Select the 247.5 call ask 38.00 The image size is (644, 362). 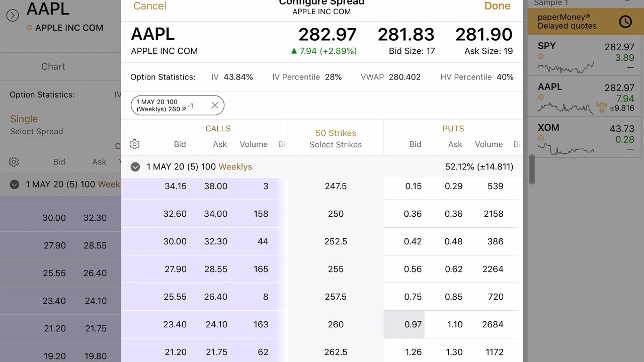[216, 186]
